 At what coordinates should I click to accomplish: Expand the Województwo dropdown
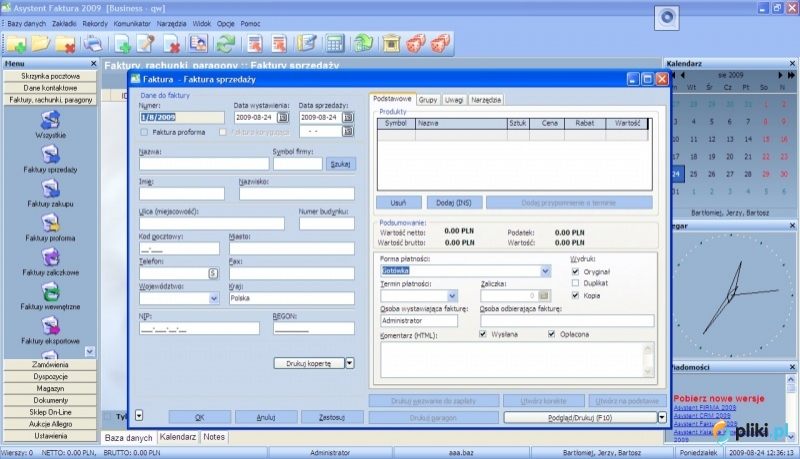pos(214,298)
